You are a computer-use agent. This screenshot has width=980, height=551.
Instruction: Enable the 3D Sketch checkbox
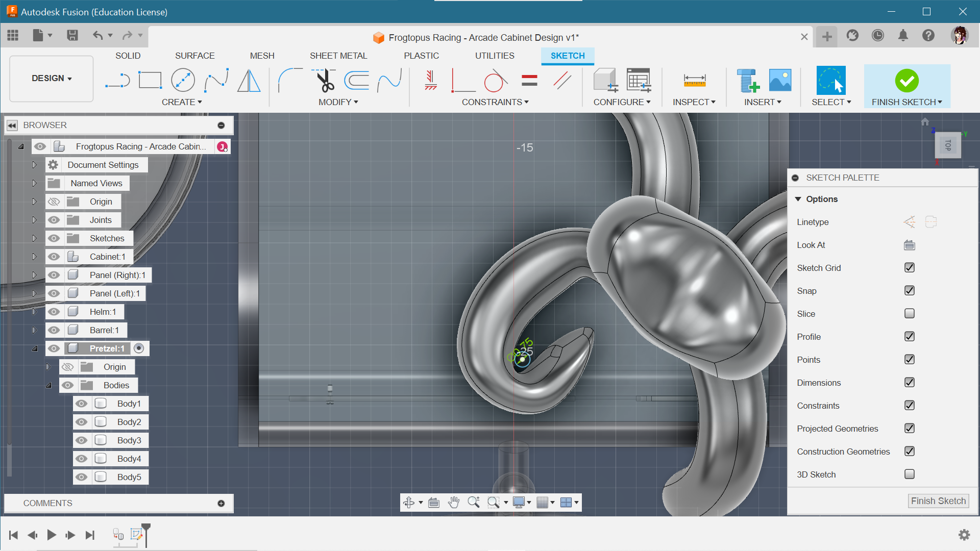point(910,474)
